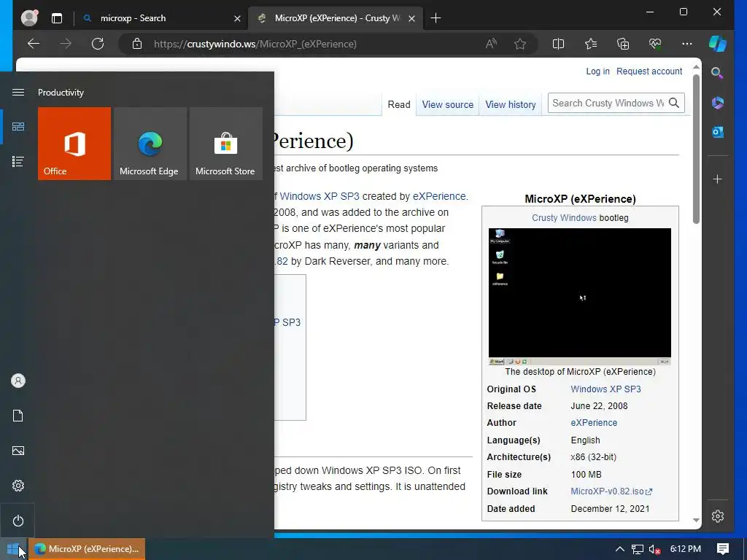Screen dimensions: 747x560
Task: Launch Microsoft Edge tile
Action: click(150, 144)
